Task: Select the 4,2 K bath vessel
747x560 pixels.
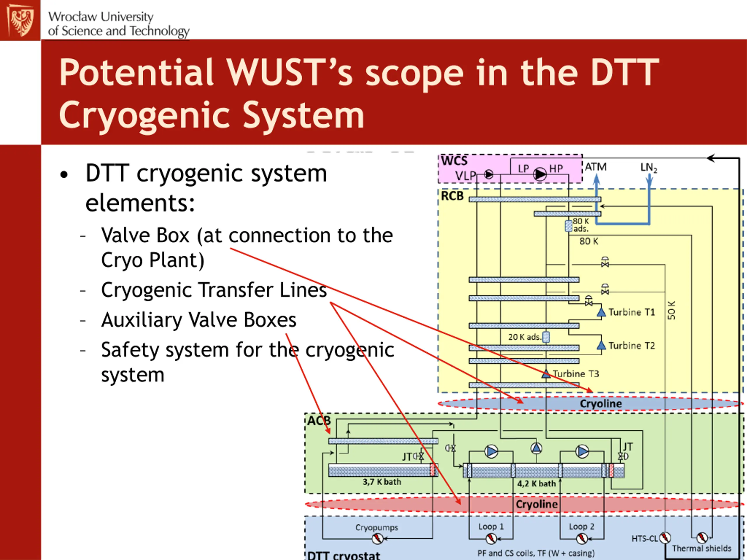Action: pos(544,470)
